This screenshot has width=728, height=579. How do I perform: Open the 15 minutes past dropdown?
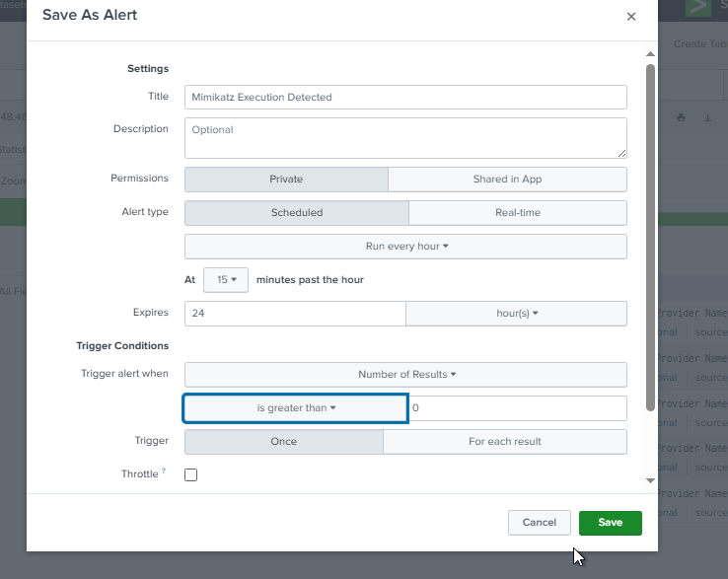[x=226, y=279]
